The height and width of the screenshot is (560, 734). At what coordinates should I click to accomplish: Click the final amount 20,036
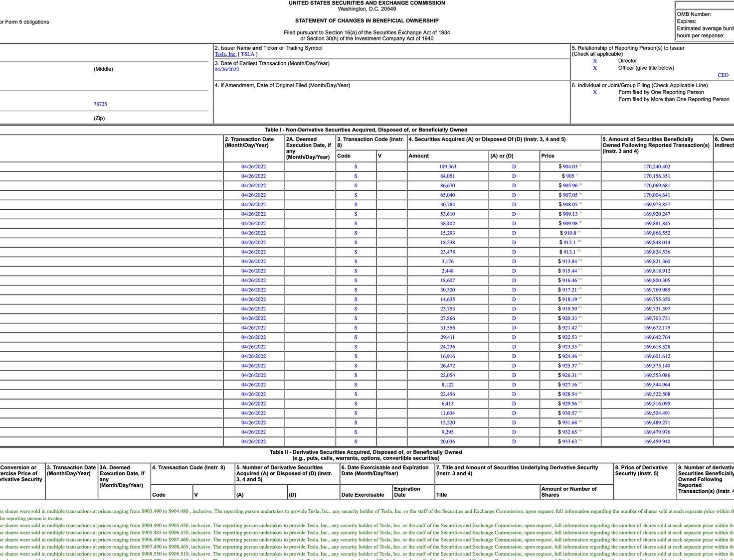click(x=448, y=441)
